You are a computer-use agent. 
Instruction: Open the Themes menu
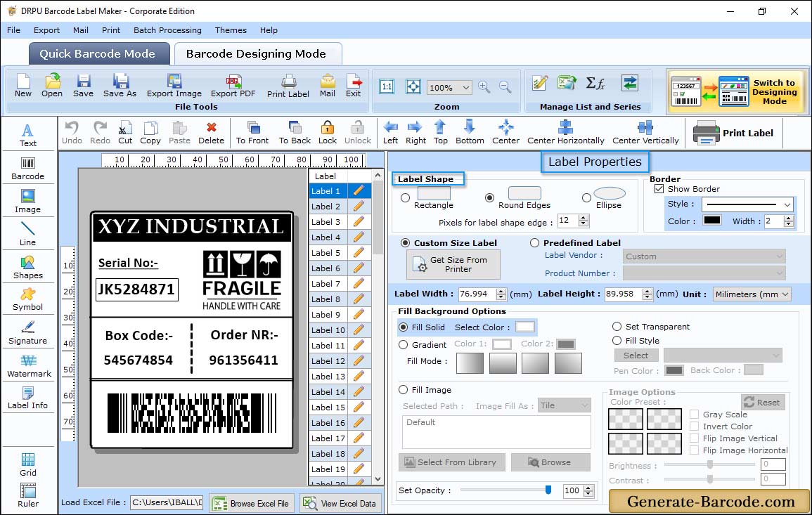coord(231,30)
